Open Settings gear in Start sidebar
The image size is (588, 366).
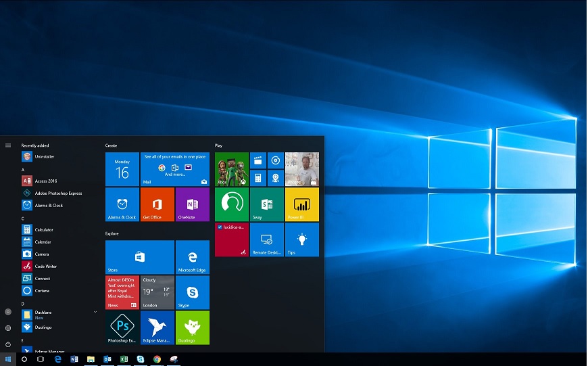[8, 327]
